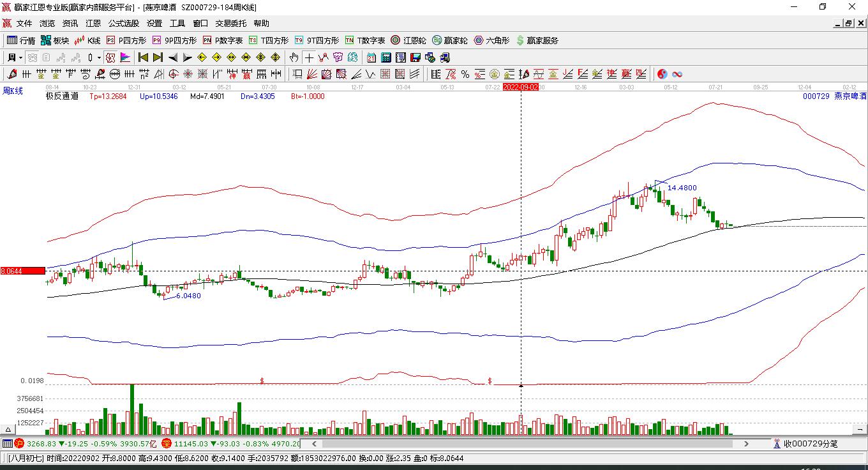The width and height of the screenshot is (868, 470).
Task: Click the 收000729分笔 status panel
Action: pyautogui.click(x=804, y=443)
